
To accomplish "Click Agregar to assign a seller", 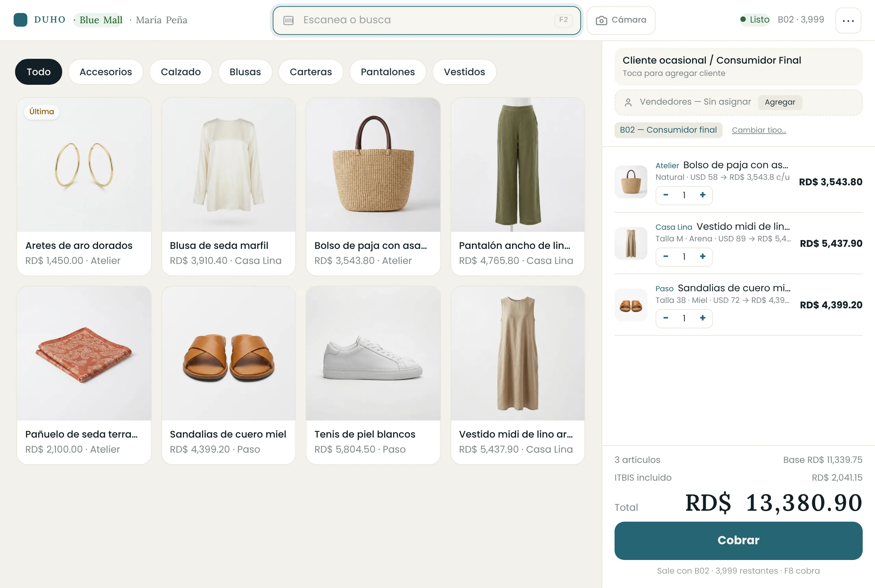I will coord(780,102).
